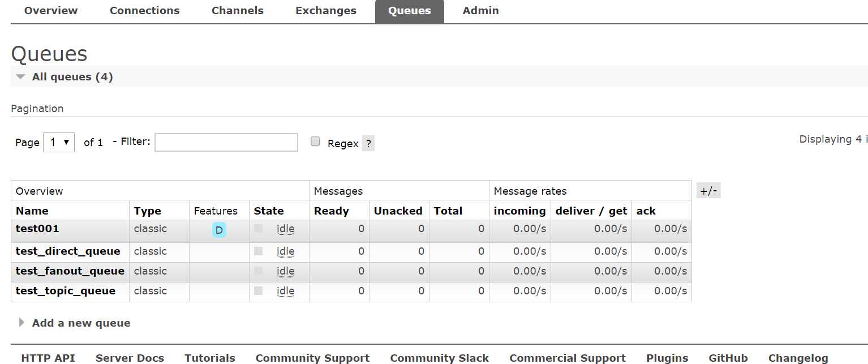Open the Page number dropdown

[x=59, y=142]
